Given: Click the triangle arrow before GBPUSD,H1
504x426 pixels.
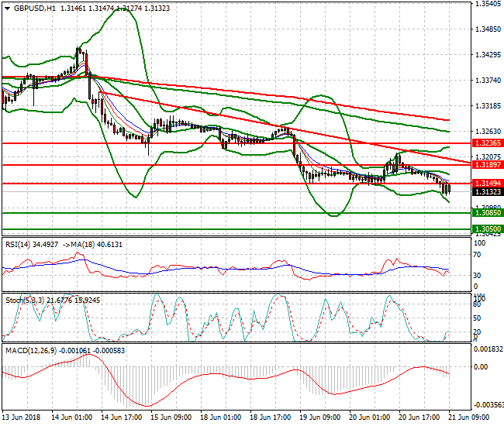Looking at the screenshot, I should tap(7, 9).
